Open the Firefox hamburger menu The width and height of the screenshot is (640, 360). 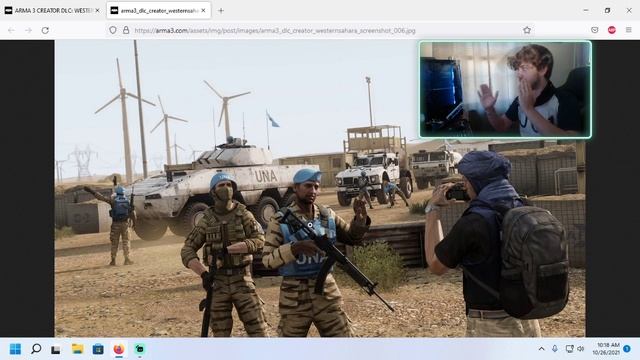click(x=629, y=30)
